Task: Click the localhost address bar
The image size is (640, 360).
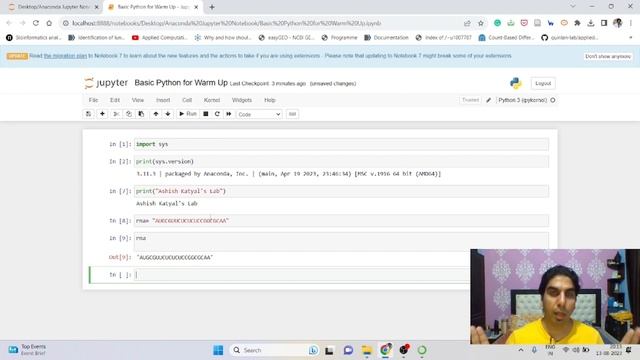Action: pos(261,23)
